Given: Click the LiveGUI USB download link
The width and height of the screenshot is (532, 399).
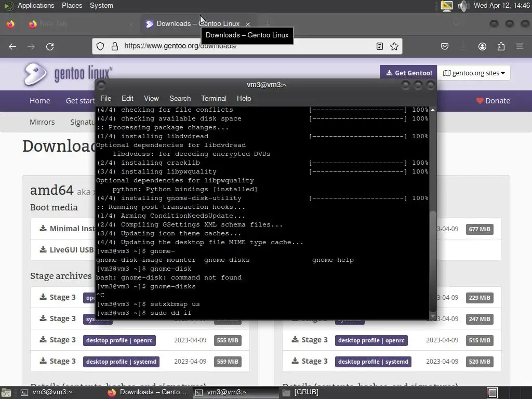Looking at the screenshot, I should point(66,250).
